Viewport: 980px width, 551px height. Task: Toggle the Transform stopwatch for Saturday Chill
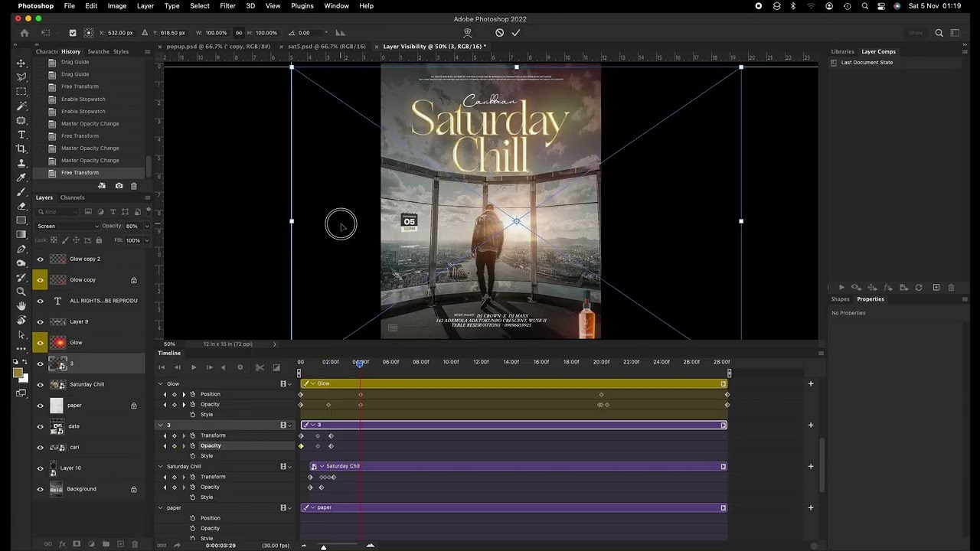193,477
